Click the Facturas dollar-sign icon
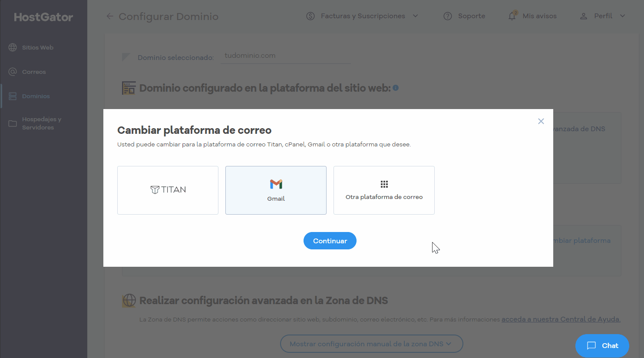 coord(310,16)
